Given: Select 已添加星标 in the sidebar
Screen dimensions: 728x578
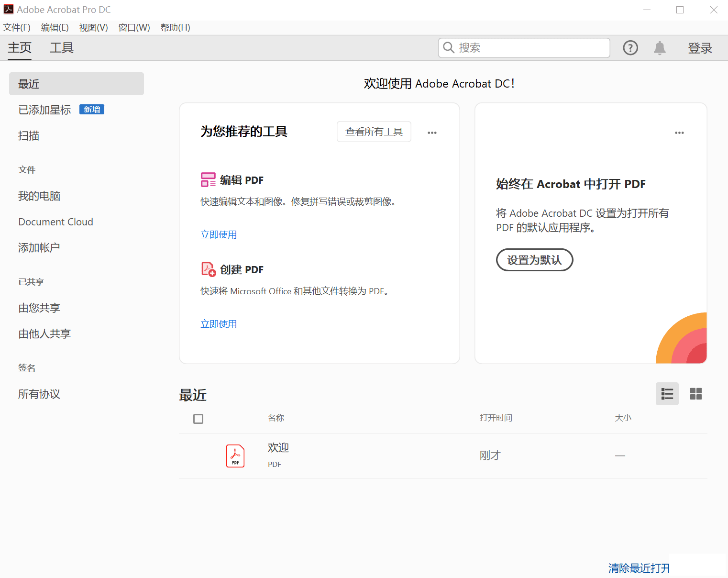Looking at the screenshot, I should click(44, 110).
